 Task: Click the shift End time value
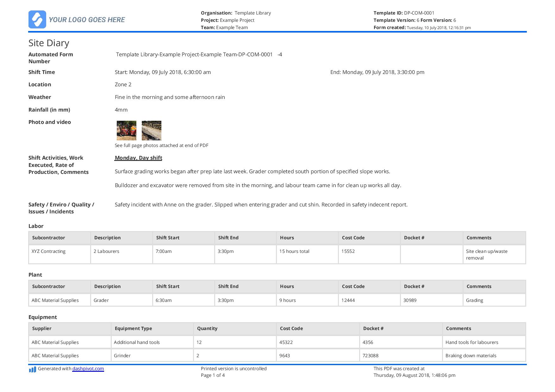377,72
